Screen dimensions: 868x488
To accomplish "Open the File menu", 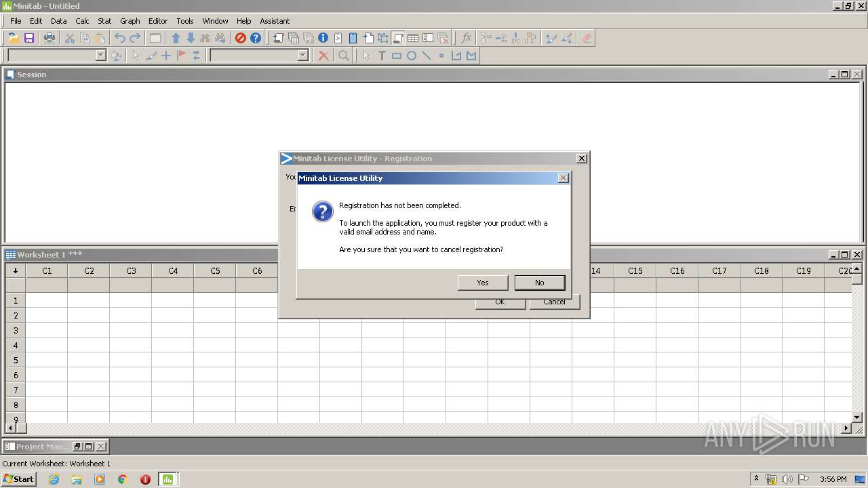I will coord(16,21).
